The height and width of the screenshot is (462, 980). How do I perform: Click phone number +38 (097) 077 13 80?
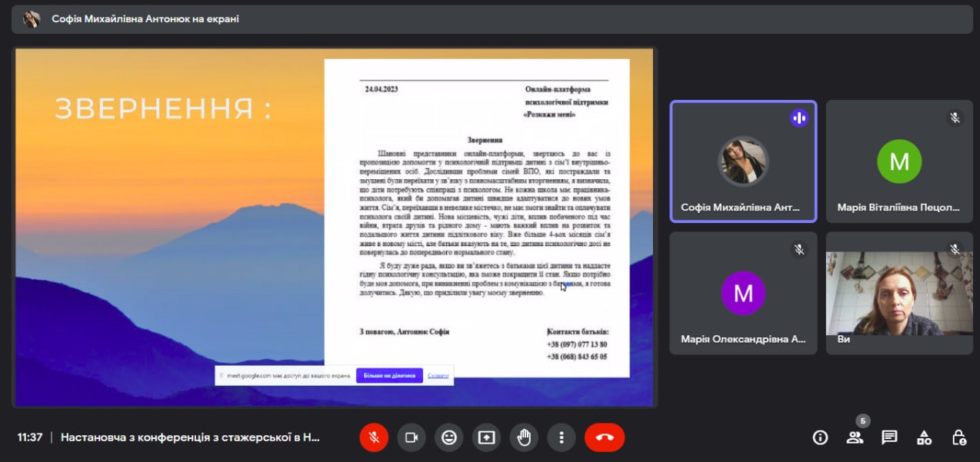[577, 344]
